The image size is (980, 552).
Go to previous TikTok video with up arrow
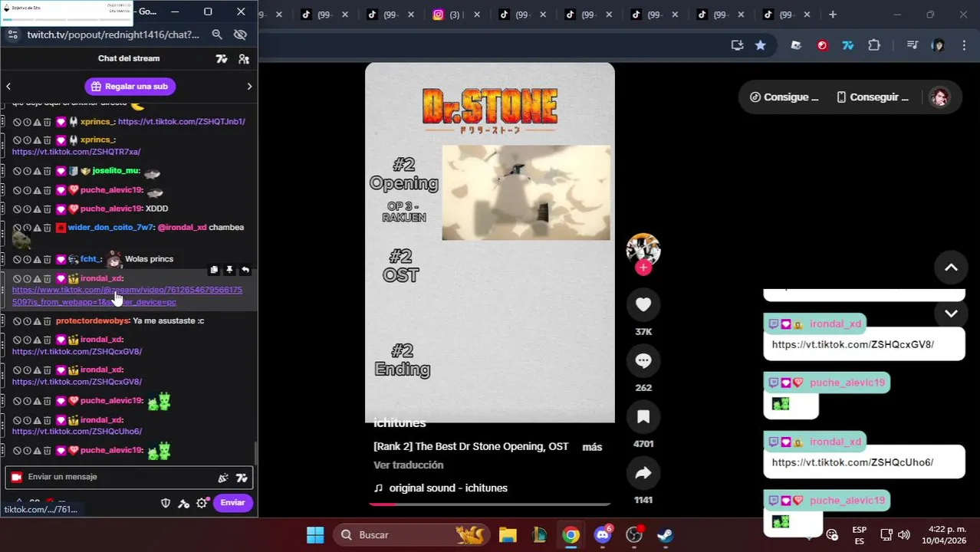pos(951,268)
